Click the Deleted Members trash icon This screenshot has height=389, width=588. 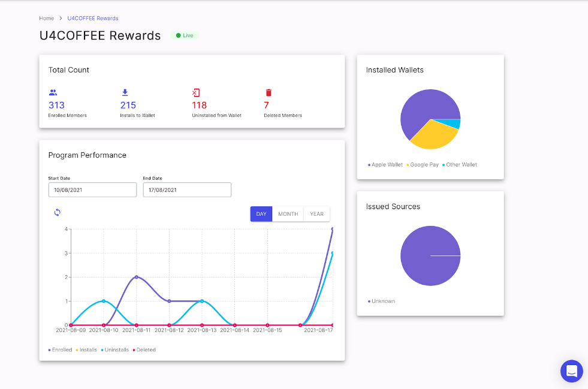pos(269,93)
